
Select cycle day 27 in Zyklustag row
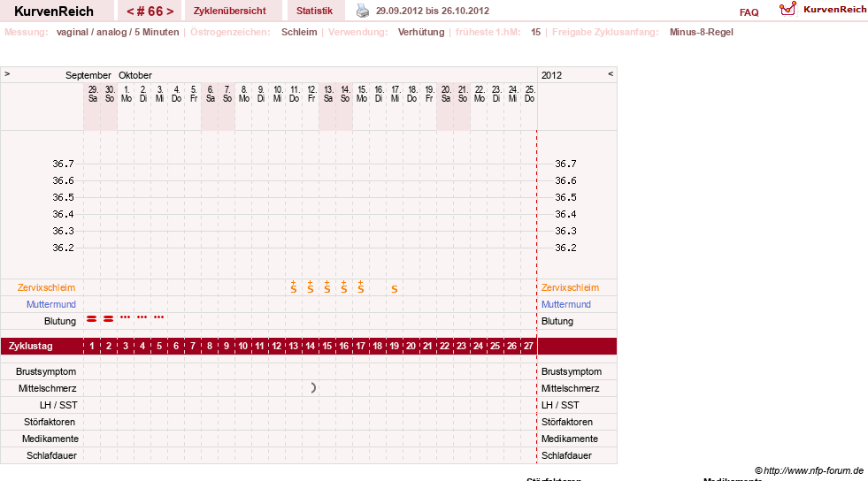[x=528, y=346]
